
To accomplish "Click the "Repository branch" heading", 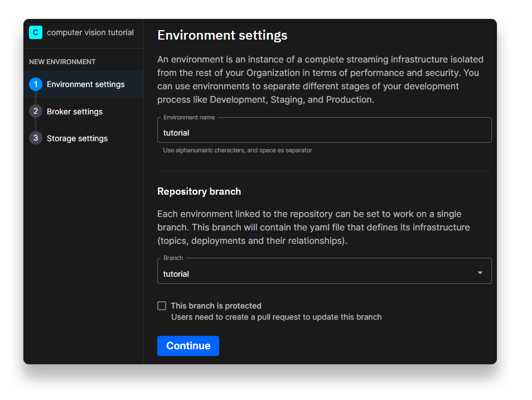I will click(199, 191).
